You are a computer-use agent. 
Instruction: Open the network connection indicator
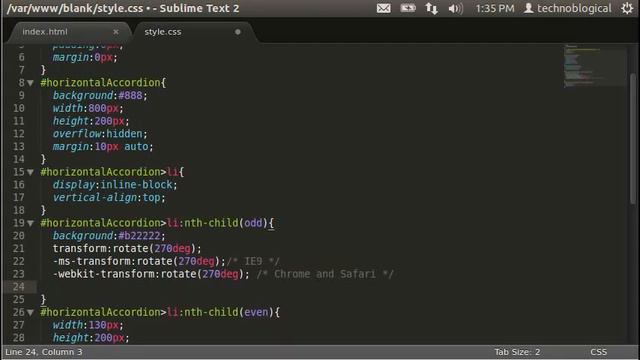click(x=431, y=8)
